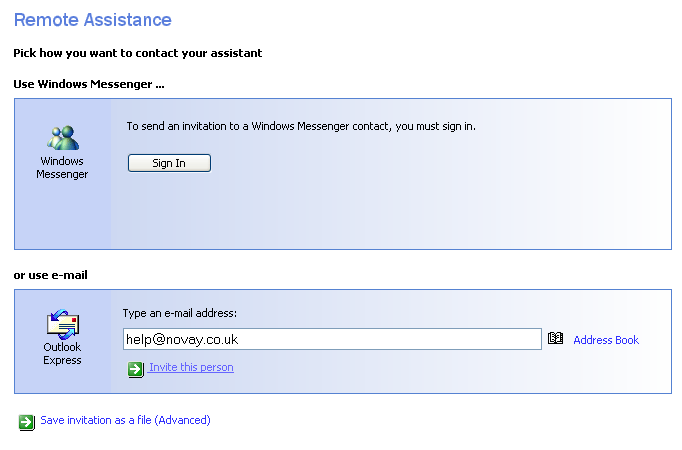Select the 'Type an e-mail address:' label

click(x=179, y=313)
